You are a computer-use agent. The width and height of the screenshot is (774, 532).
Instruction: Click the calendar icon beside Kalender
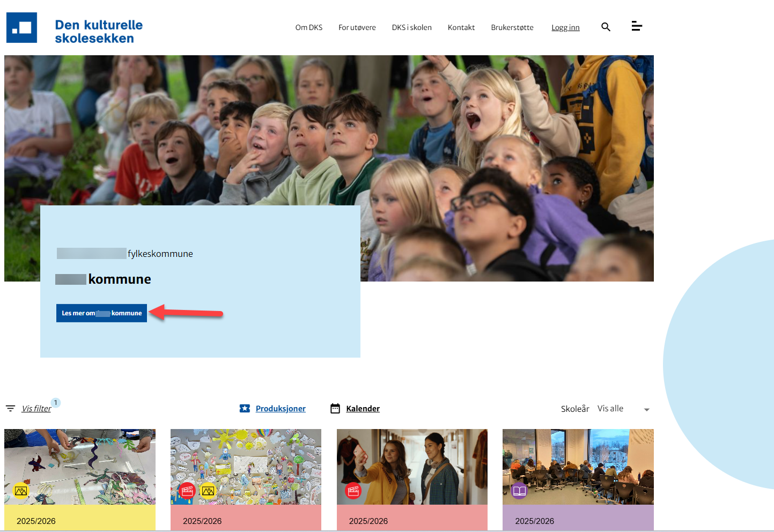(335, 409)
